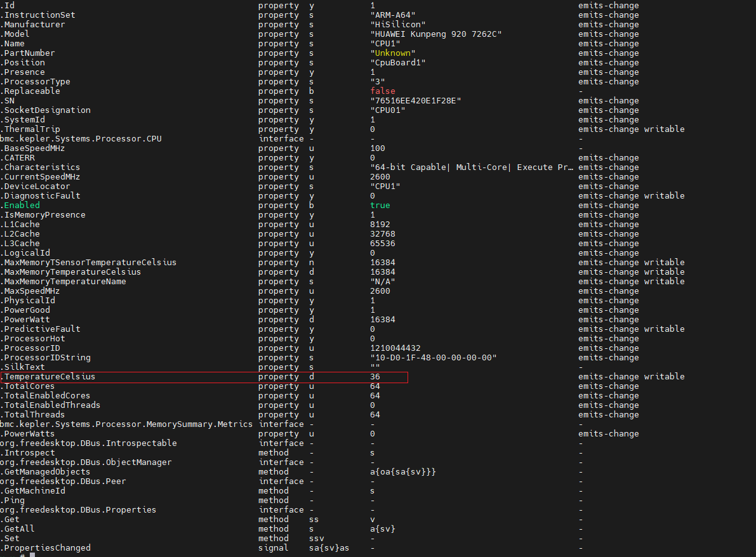
Task: Click the bmc.kepler.Systems.Processor.MemorySummary.Metrics interface line
Action: [126, 424]
